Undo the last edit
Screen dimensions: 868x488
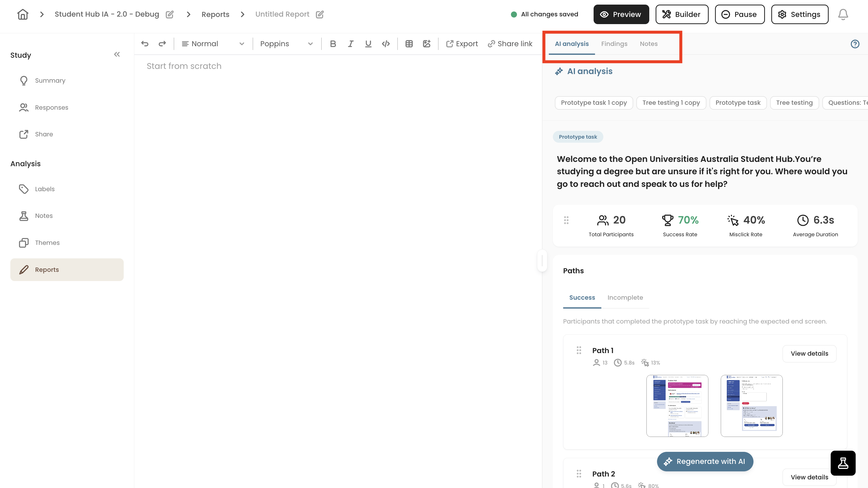click(x=145, y=44)
